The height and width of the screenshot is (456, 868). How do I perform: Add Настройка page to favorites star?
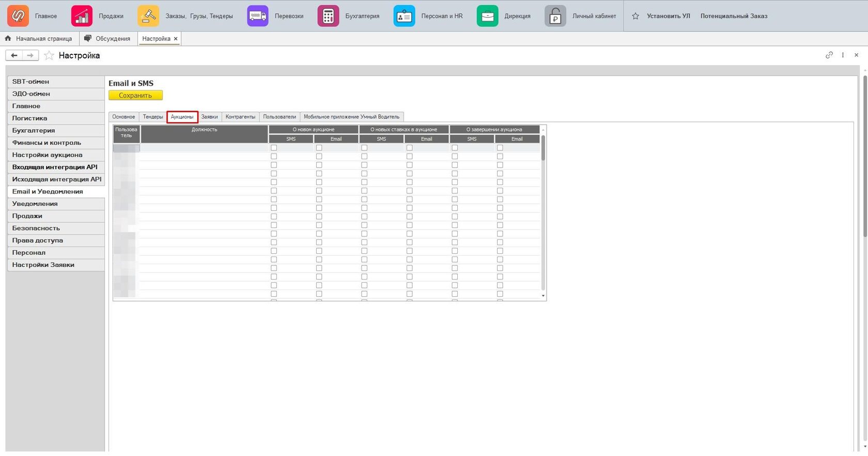click(x=49, y=55)
